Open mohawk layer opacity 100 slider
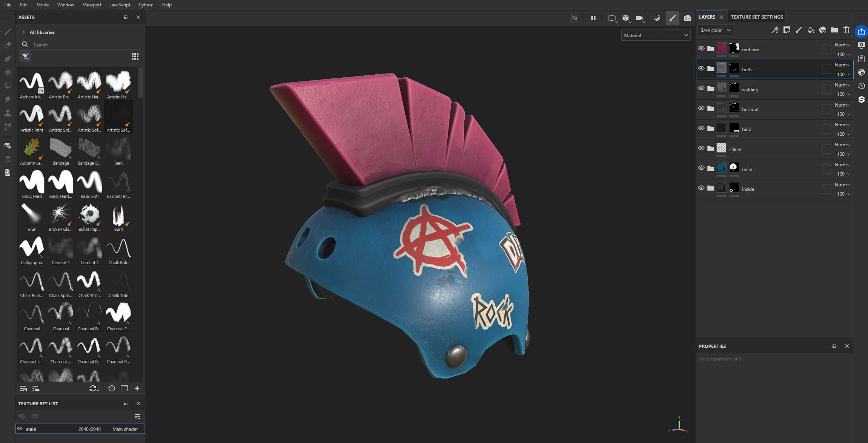Image resolution: width=868 pixels, height=443 pixels. click(x=843, y=54)
